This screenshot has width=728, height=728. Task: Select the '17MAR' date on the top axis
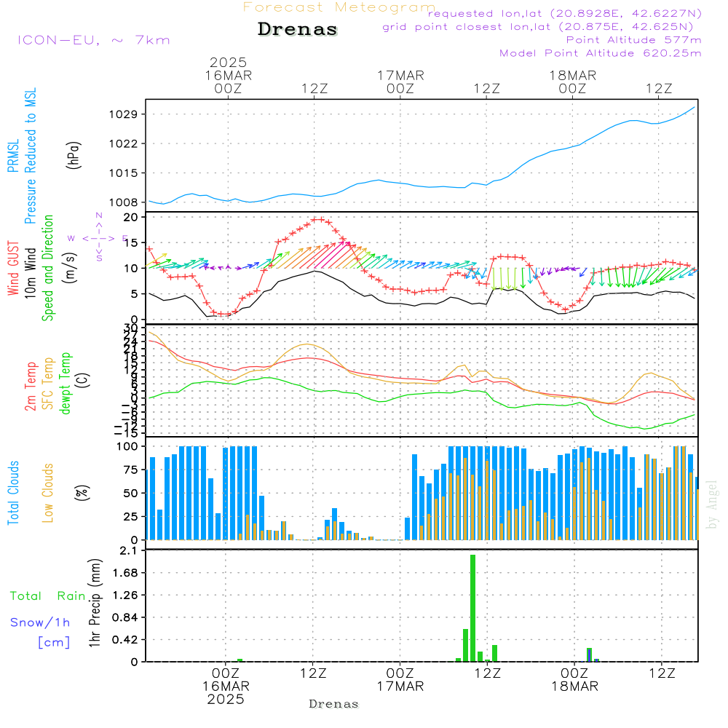[x=400, y=75]
